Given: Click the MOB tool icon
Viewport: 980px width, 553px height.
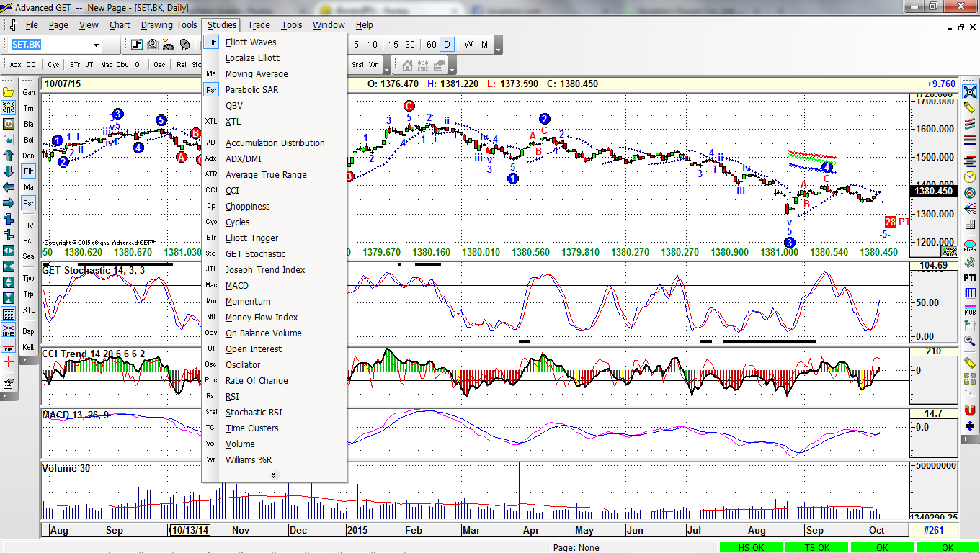Looking at the screenshot, I should pyautogui.click(x=970, y=309).
